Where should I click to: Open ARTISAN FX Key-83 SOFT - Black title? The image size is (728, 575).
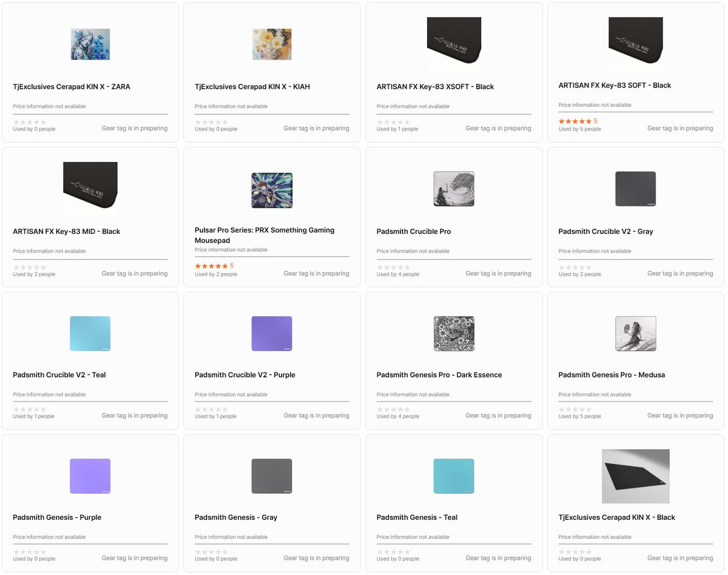coord(615,86)
